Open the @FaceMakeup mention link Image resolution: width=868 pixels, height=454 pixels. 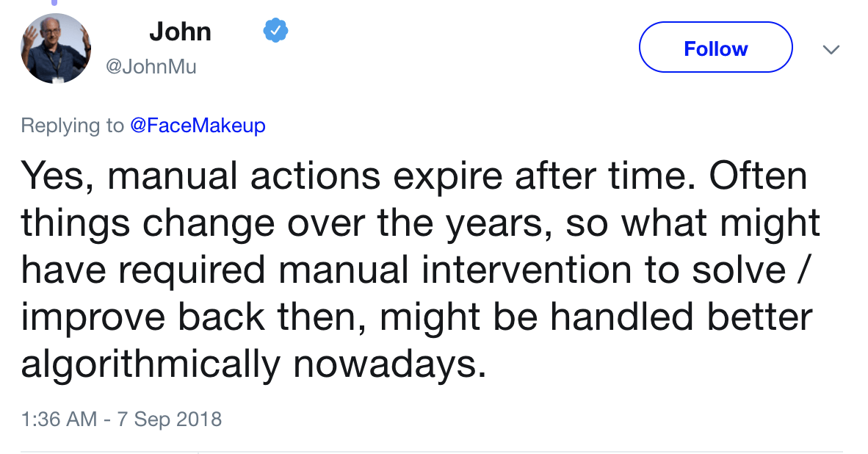(x=198, y=125)
